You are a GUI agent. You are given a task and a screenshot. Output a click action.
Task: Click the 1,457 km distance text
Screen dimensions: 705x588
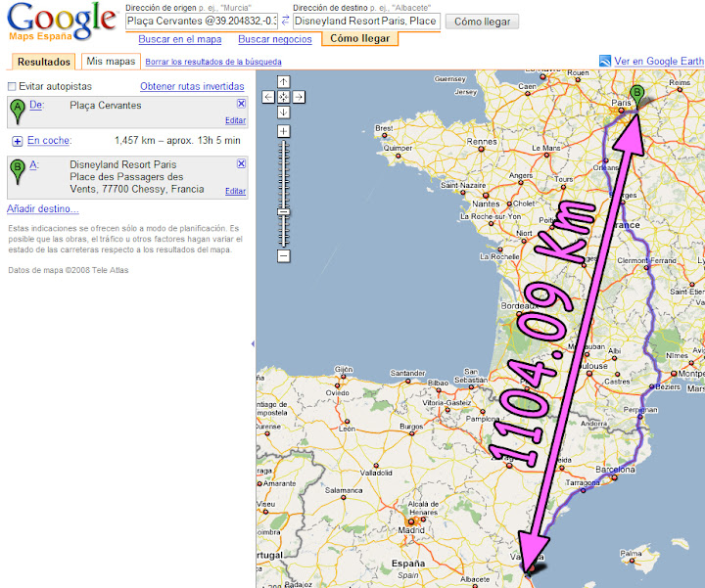(135, 141)
